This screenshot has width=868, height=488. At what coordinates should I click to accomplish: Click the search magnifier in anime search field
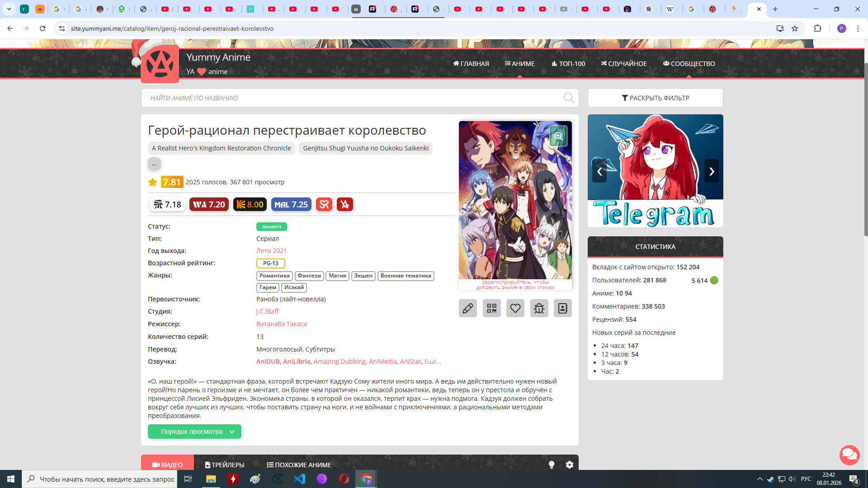568,98
